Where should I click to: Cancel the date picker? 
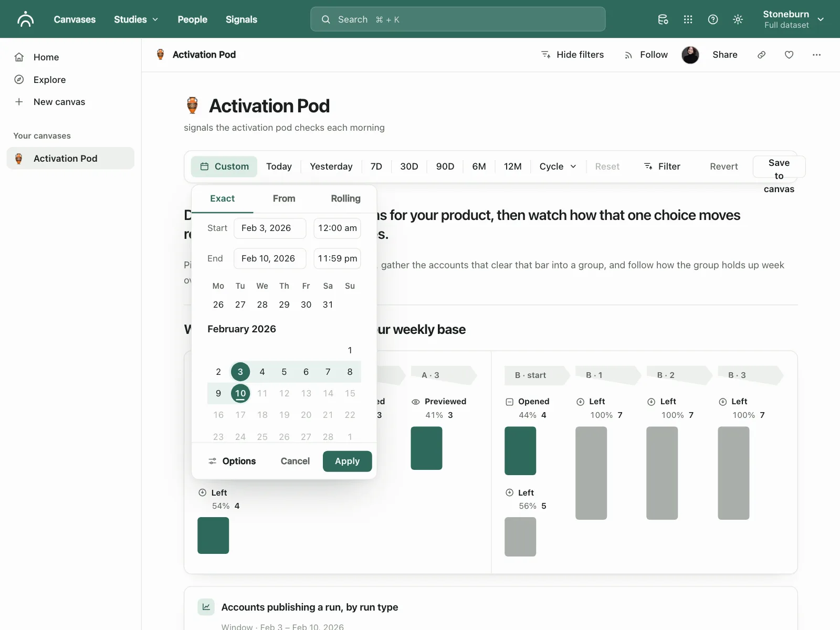295,461
